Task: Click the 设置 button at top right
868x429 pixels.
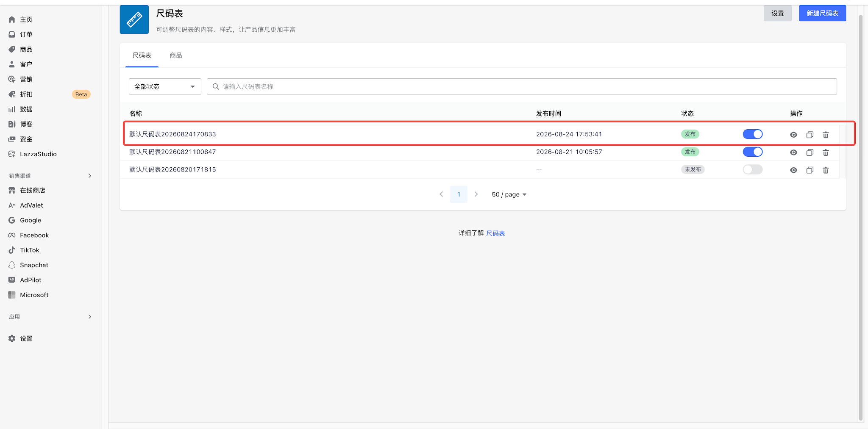Action: [778, 13]
